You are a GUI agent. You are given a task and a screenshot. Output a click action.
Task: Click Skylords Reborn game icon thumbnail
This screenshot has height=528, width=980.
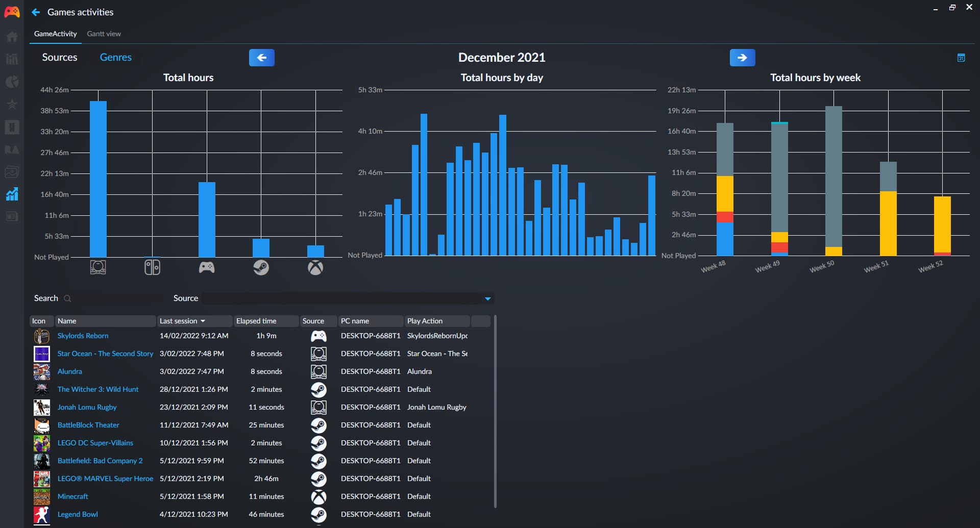point(42,336)
